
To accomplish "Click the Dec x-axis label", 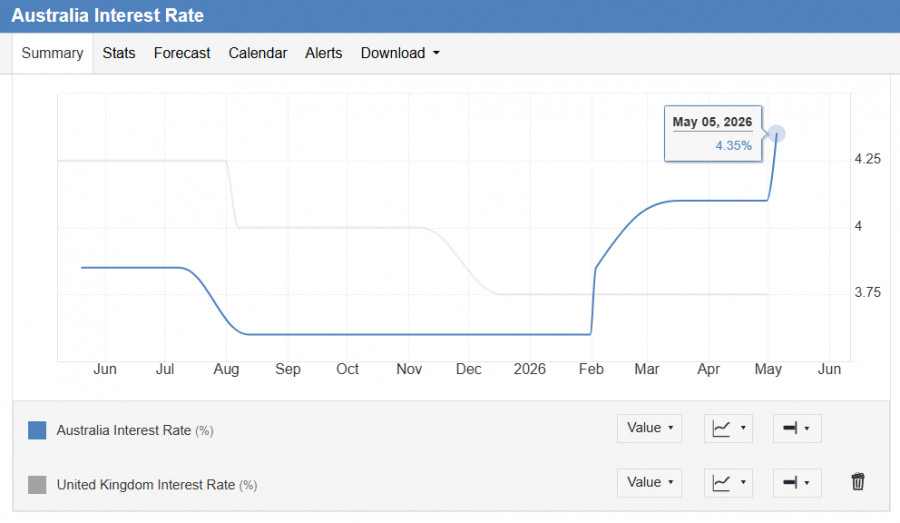I will [468, 369].
